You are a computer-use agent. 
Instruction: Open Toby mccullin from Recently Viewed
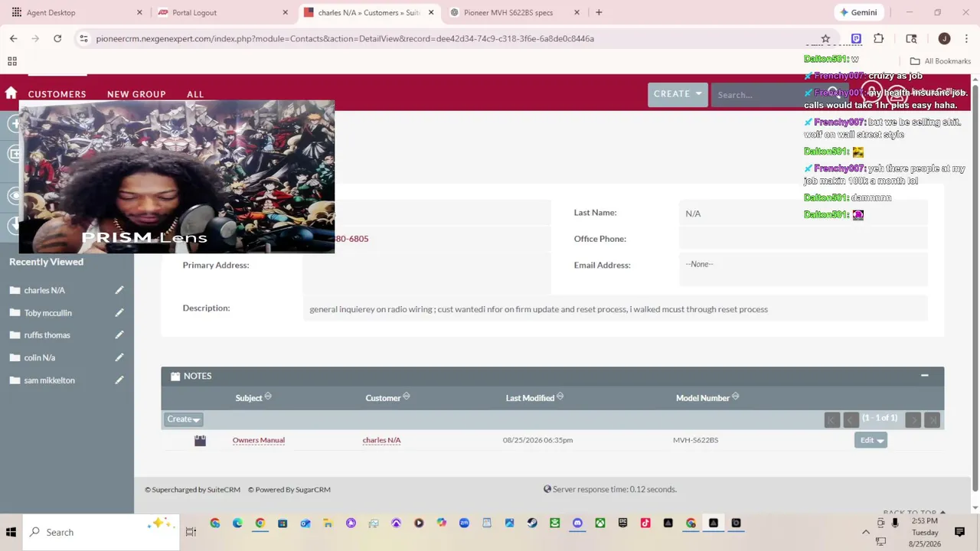click(47, 312)
